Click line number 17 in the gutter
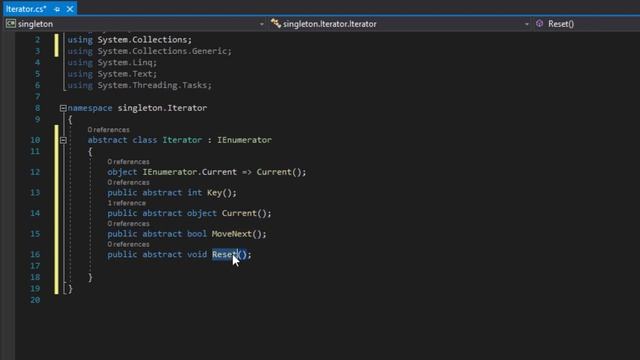The height and width of the screenshot is (360, 640). click(x=35, y=266)
